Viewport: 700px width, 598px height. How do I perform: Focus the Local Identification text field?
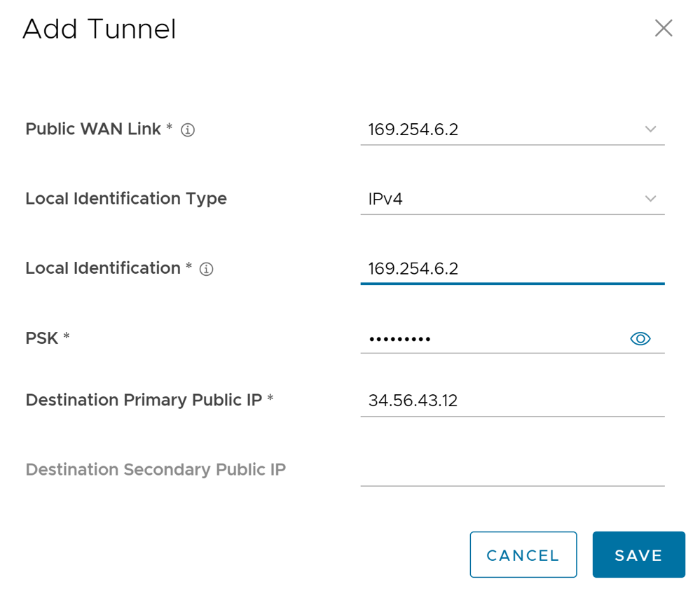tap(505, 269)
